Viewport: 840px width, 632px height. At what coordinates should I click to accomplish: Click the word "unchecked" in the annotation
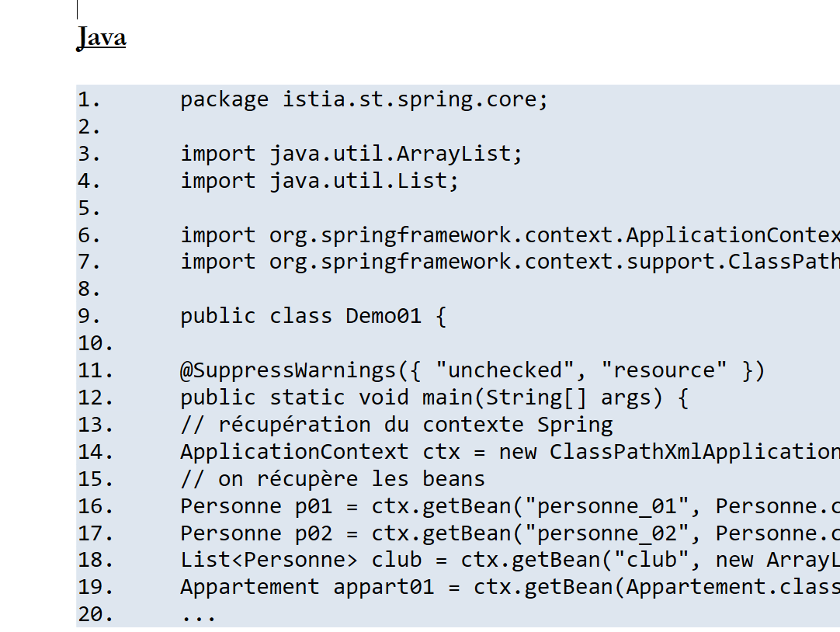click(508, 370)
